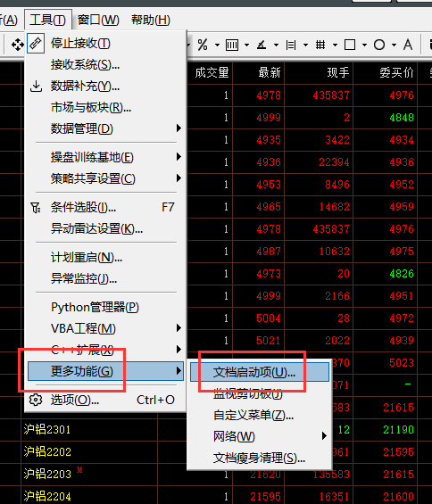Image resolution: width=432 pixels, height=504 pixels.
Task: Click the 委买价 column header
Action: pos(396,72)
